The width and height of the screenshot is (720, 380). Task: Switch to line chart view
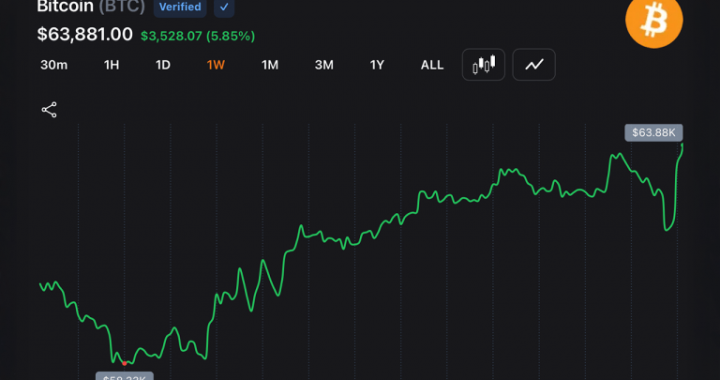coord(534,65)
